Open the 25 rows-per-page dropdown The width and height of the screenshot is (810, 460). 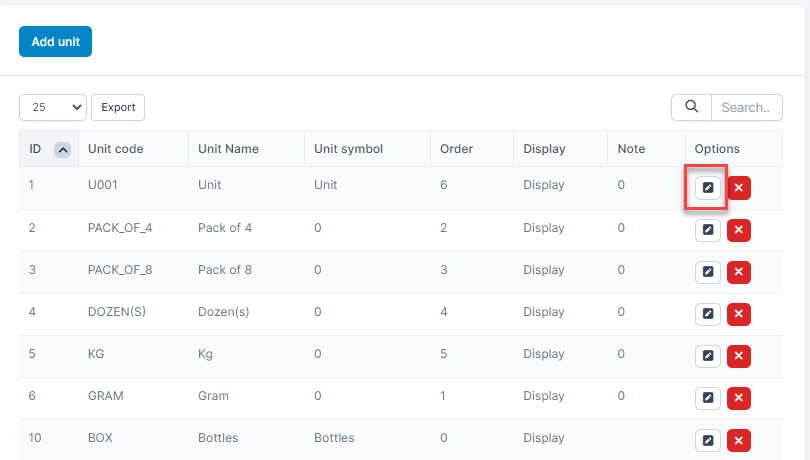coord(53,107)
